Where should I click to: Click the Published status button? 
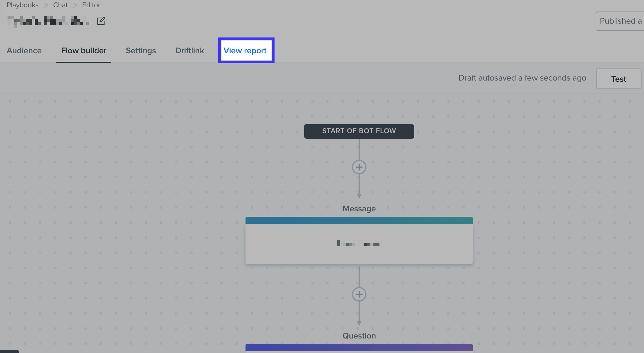click(x=620, y=21)
